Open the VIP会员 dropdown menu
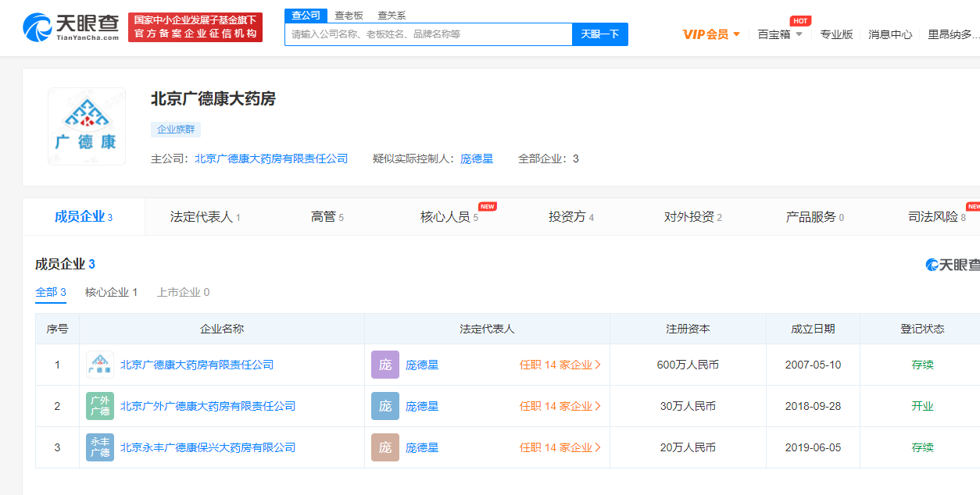This screenshot has width=980, height=495. (711, 34)
